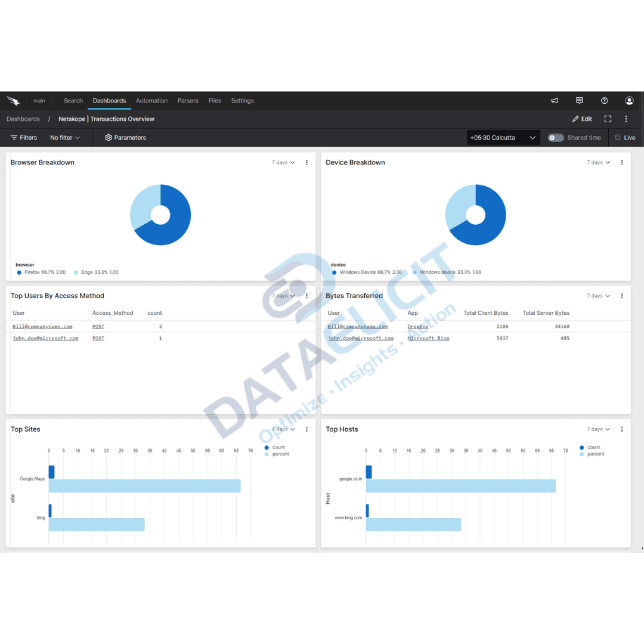
Task: Open the Browser Breakdown panel options menu
Action: tap(306, 162)
